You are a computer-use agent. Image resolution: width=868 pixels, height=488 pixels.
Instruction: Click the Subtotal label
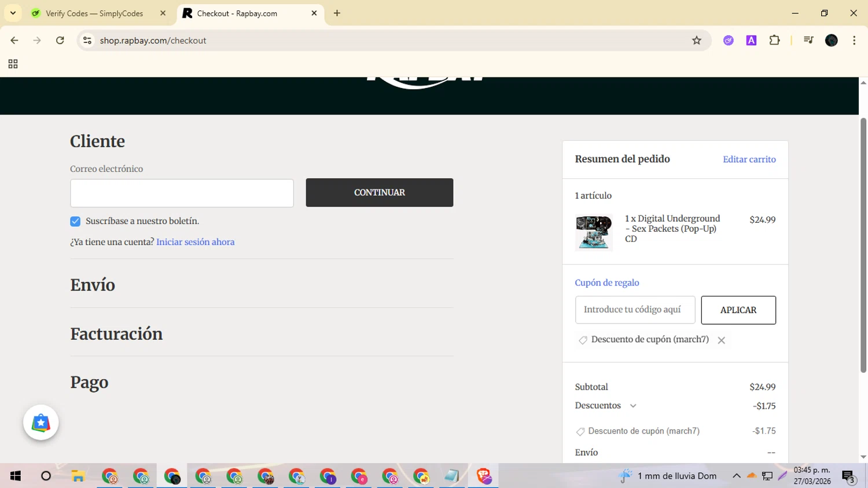click(591, 387)
